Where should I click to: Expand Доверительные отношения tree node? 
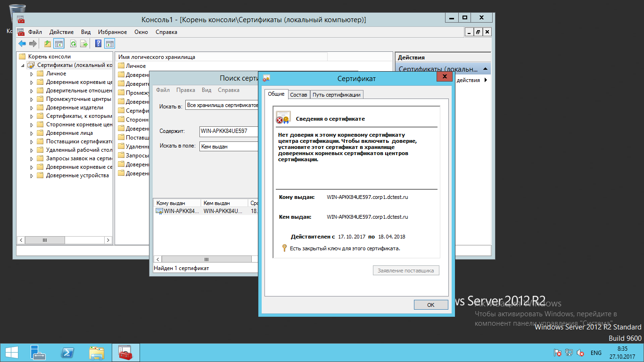click(32, 91)
